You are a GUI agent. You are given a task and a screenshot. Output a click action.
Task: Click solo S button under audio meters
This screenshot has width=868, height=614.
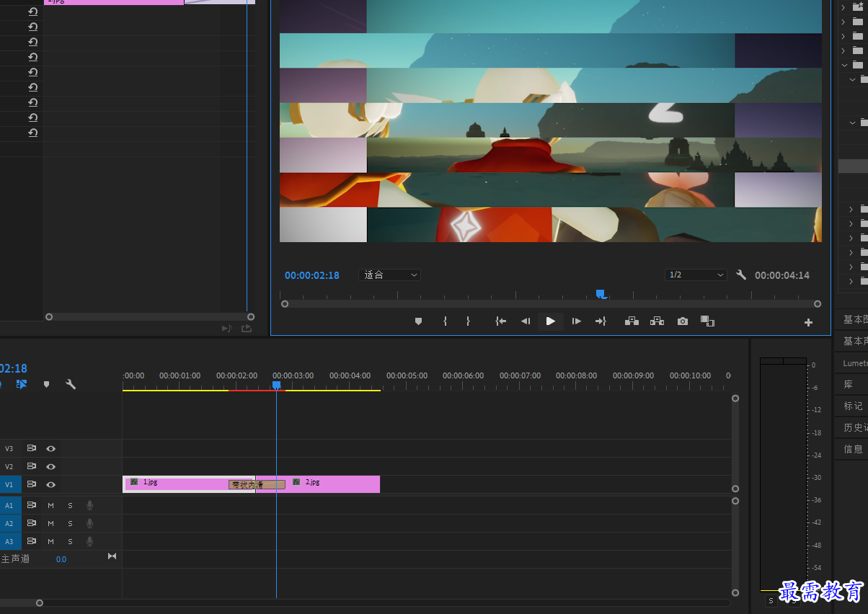[771, 601]
